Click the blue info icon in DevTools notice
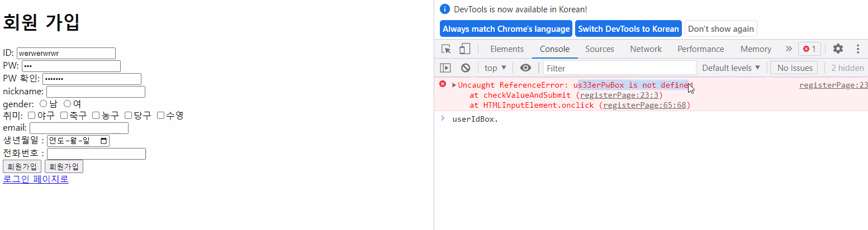This screenshot has width=868, height=230. tap(445, 9)
